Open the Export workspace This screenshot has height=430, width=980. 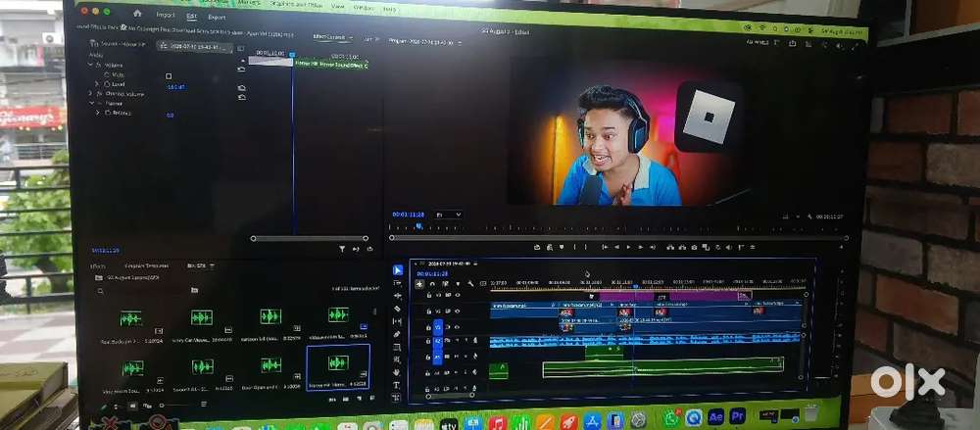(x=217, y=17)
